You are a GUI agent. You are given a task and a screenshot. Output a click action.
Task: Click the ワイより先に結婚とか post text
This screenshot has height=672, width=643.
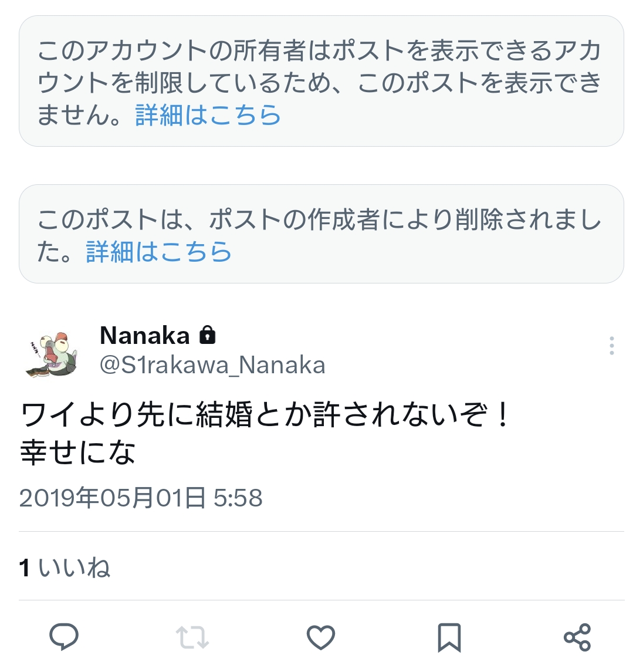pos(264,416)
